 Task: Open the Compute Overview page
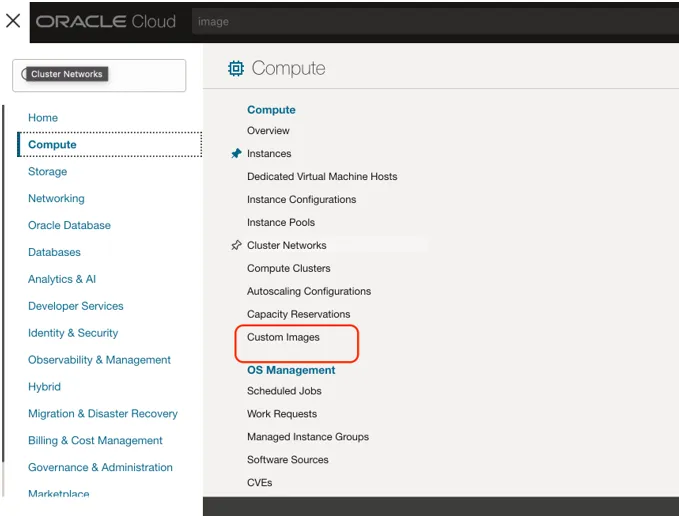click(268, 130)
